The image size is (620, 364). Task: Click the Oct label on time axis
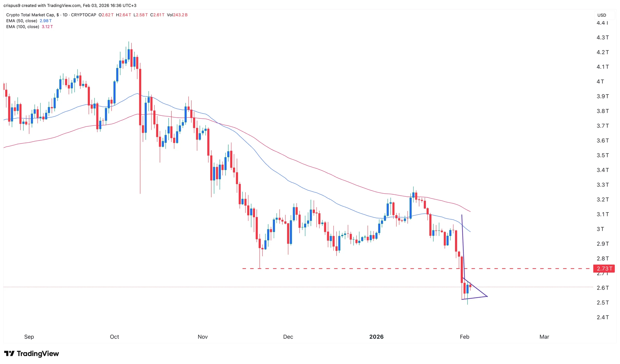114,337
